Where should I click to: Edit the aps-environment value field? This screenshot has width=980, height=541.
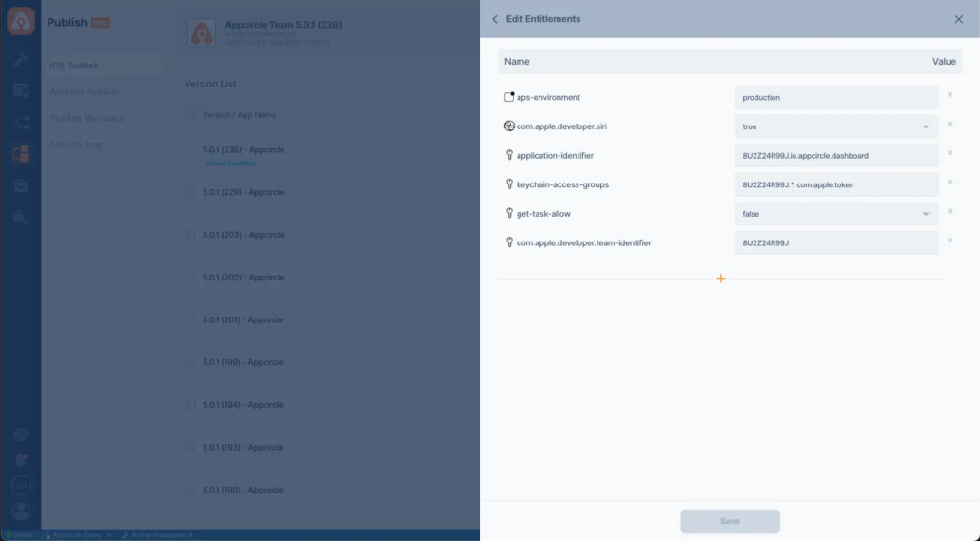click(835, 97)
